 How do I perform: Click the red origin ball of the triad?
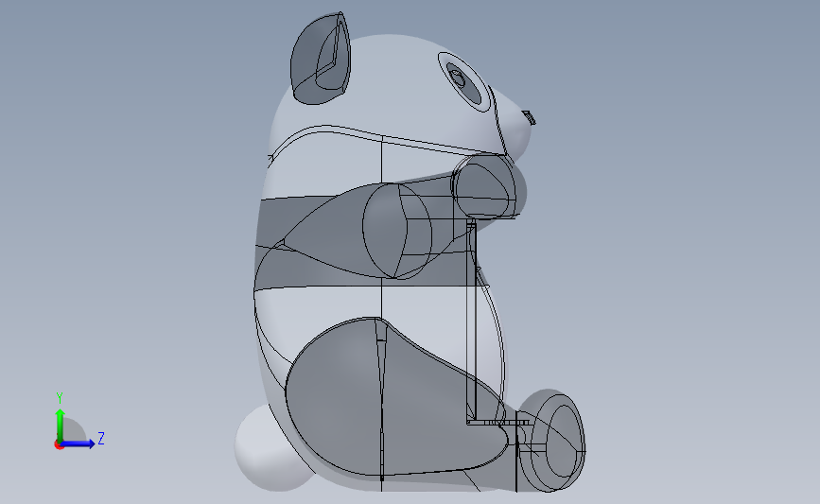tap(59, 445)
